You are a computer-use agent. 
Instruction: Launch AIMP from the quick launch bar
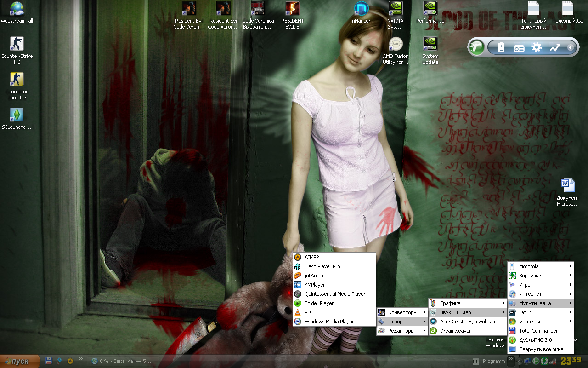pyautogui.click(x=70, y=361)
